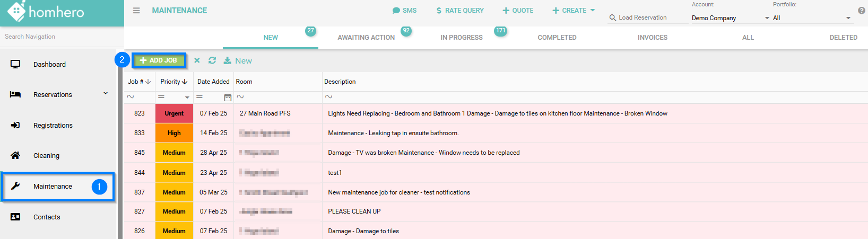Open the help question mark icon

(x=861, y=11)
